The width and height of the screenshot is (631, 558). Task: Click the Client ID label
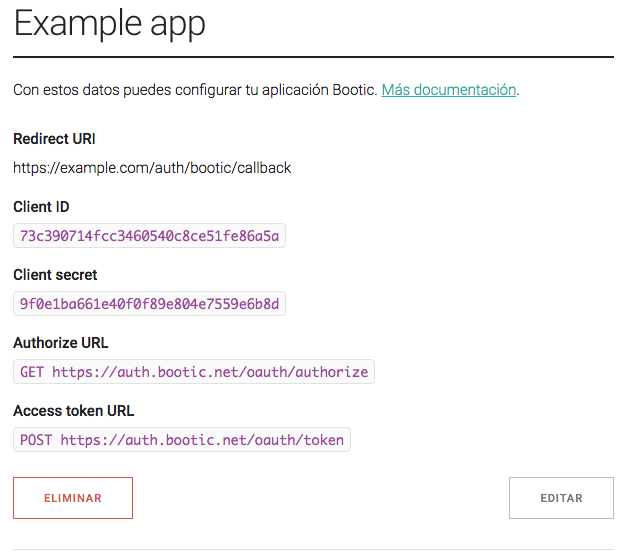coord(41,207)
